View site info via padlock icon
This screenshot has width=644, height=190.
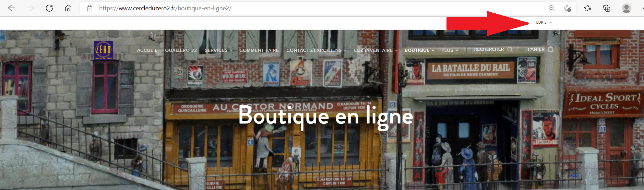[x=90, y=8]
